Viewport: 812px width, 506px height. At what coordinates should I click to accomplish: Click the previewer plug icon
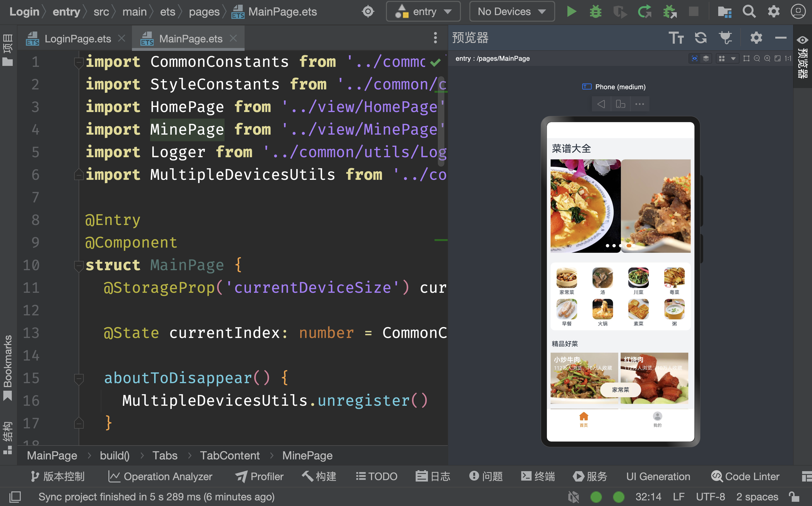(x=725, y=38)
